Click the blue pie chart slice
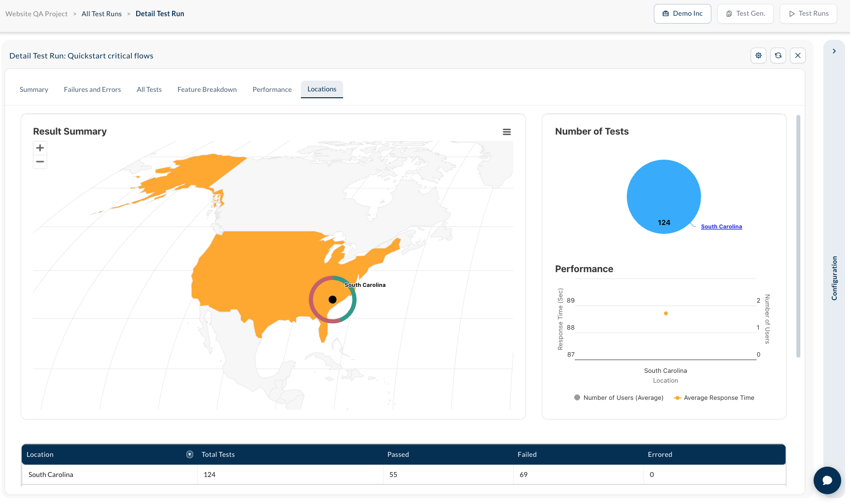The height and width of the screenshot is (504, 850). click(x=664, y=196)
